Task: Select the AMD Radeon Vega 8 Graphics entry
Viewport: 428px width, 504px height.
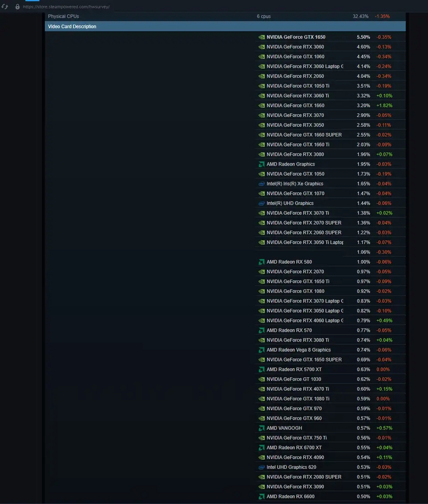Action: (299, 350)
